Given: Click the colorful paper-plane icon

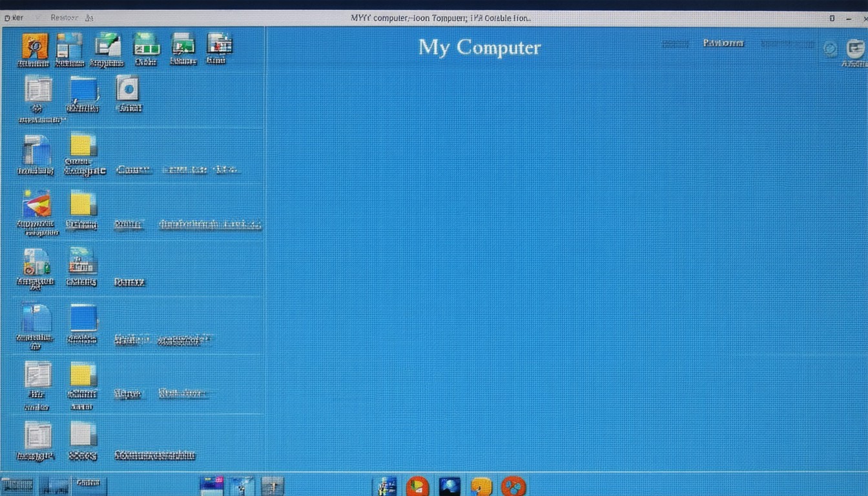Looking at the screenshot, I should (37, 203).
